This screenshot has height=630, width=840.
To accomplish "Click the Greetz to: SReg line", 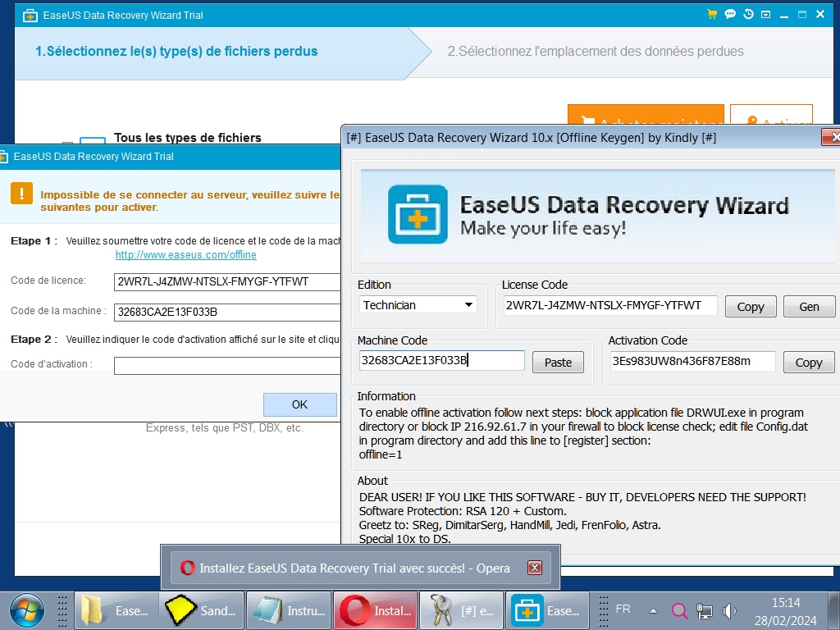I will pos(509,525).
